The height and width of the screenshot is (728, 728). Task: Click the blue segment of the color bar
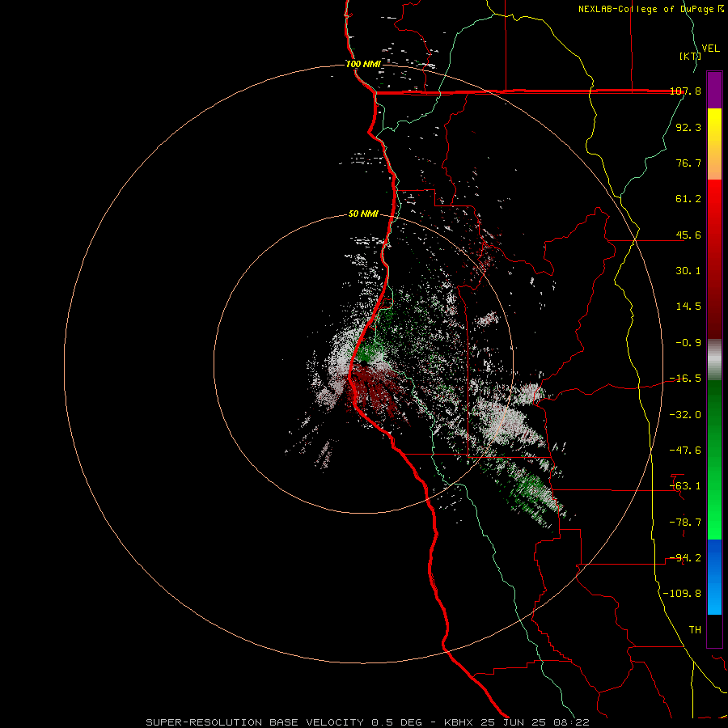click(714, 557)
